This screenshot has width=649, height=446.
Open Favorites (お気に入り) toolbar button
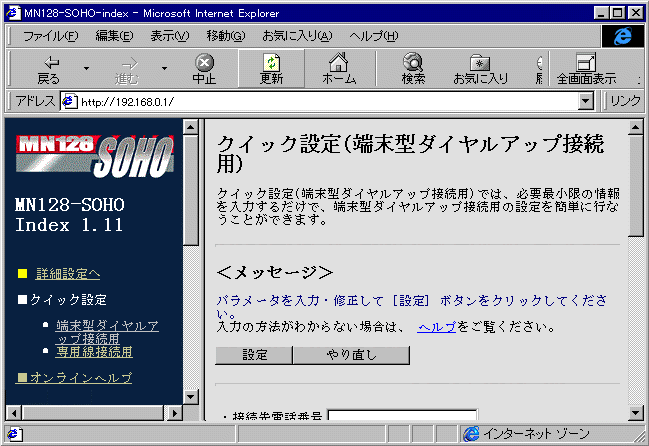[480, 69]
